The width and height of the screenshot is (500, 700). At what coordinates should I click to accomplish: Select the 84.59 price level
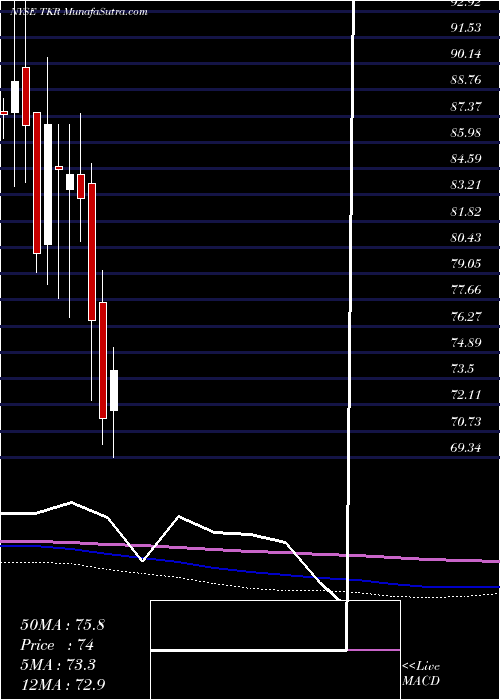(466, 159)
